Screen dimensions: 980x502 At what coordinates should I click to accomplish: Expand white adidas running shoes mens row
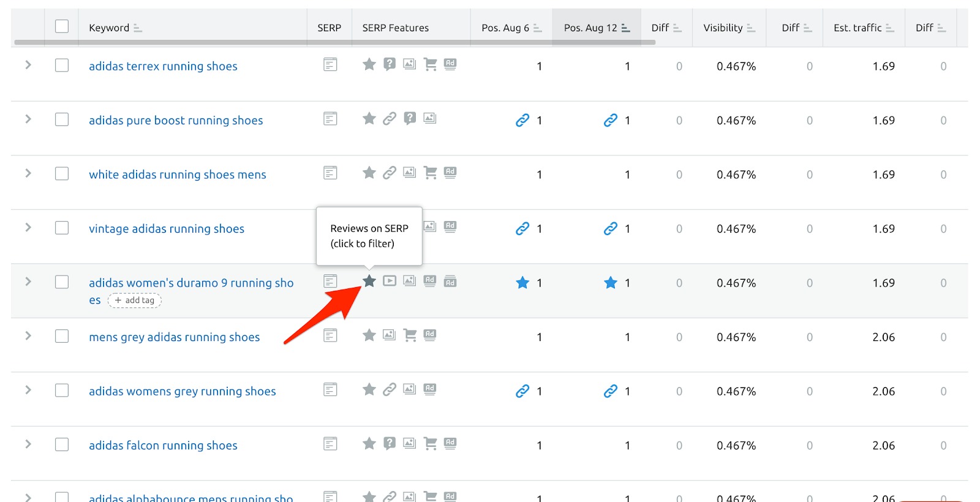[x=28, y=173]
